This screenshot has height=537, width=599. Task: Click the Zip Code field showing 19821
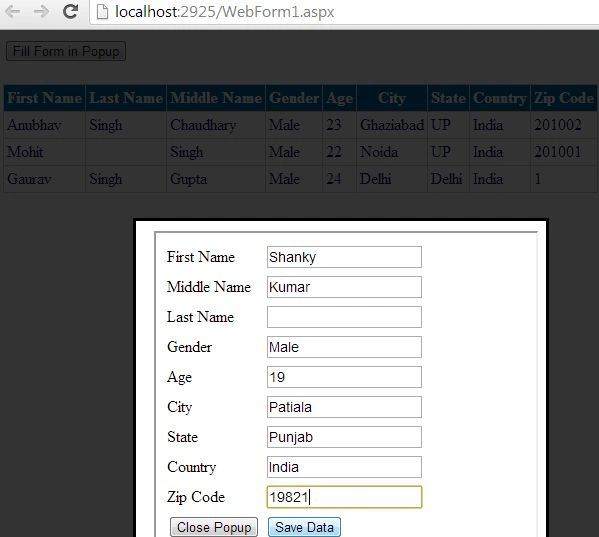coord(344,497)
